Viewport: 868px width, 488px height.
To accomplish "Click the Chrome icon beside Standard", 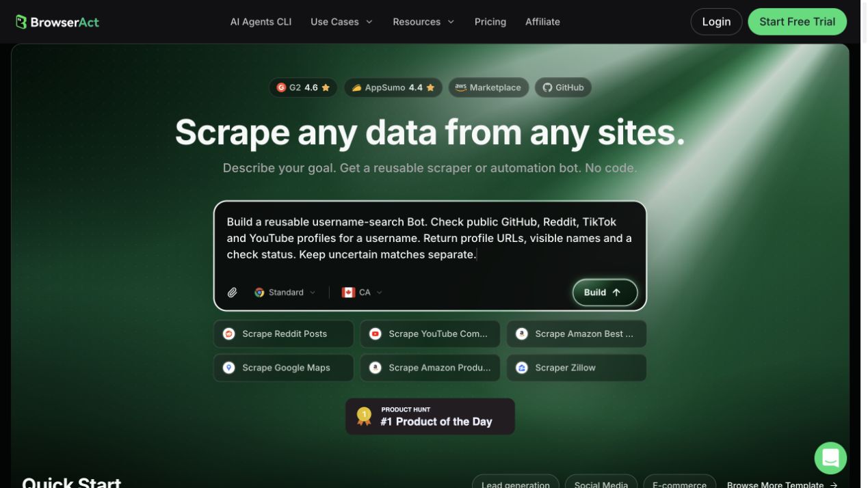I will coord(259,293).
